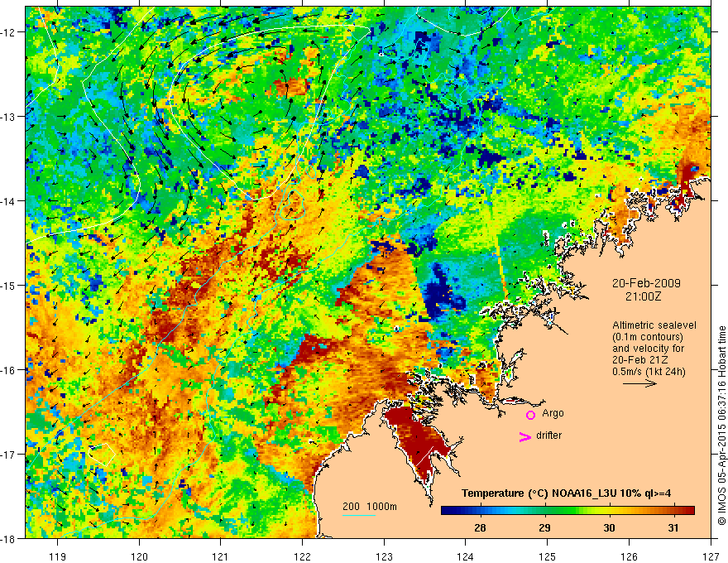Click the '31' colorbar tick label
728x563 pixels.
[x=673, y=527]
